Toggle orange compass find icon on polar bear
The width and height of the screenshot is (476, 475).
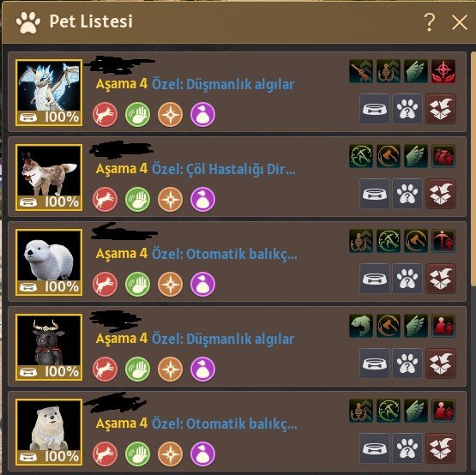pos(171,284)
